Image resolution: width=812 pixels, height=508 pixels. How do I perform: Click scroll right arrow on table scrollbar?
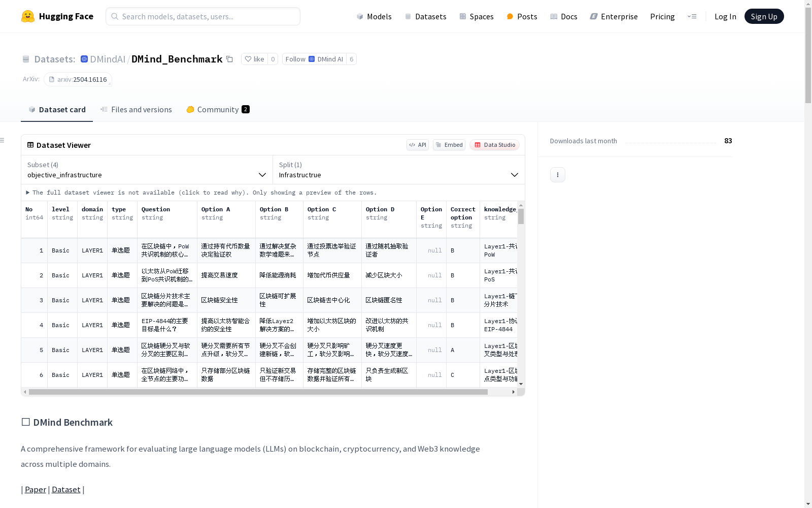coord(513,392)
